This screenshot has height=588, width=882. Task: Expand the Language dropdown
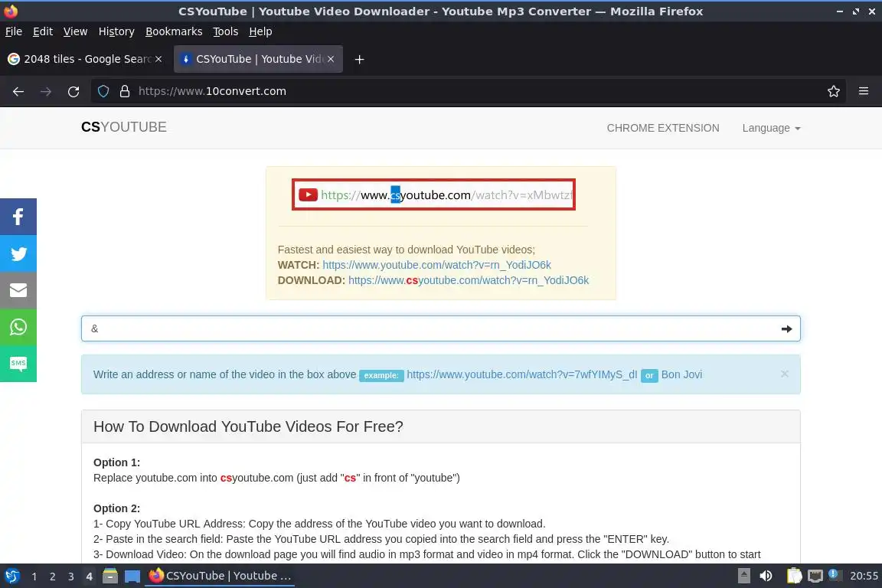(x=771, y=129)
